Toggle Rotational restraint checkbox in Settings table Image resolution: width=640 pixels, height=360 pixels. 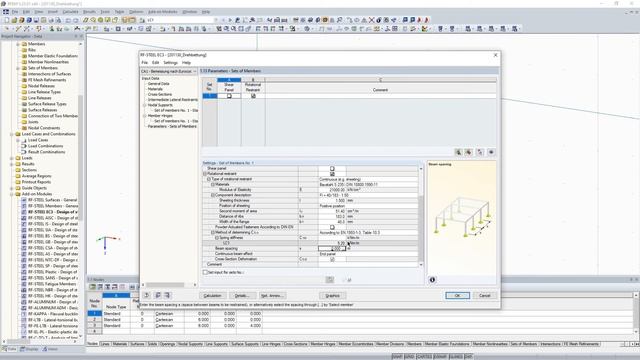[332, 174]
